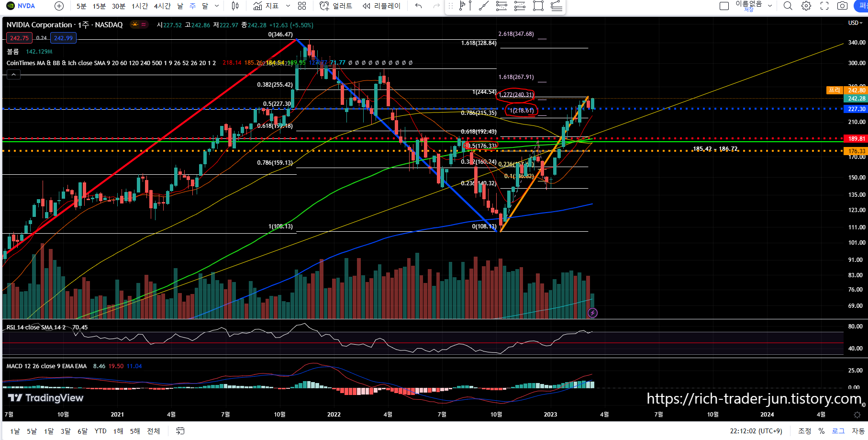
Task: Click the 242.75 sell price button
Action: pos(19,38)
